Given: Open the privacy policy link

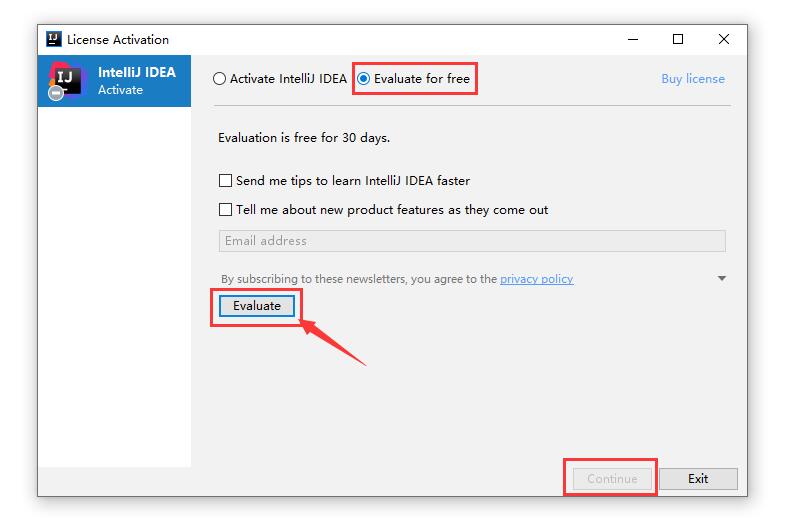Looking at the screenshot, I should pyautogui.click(x=536, y=279).
